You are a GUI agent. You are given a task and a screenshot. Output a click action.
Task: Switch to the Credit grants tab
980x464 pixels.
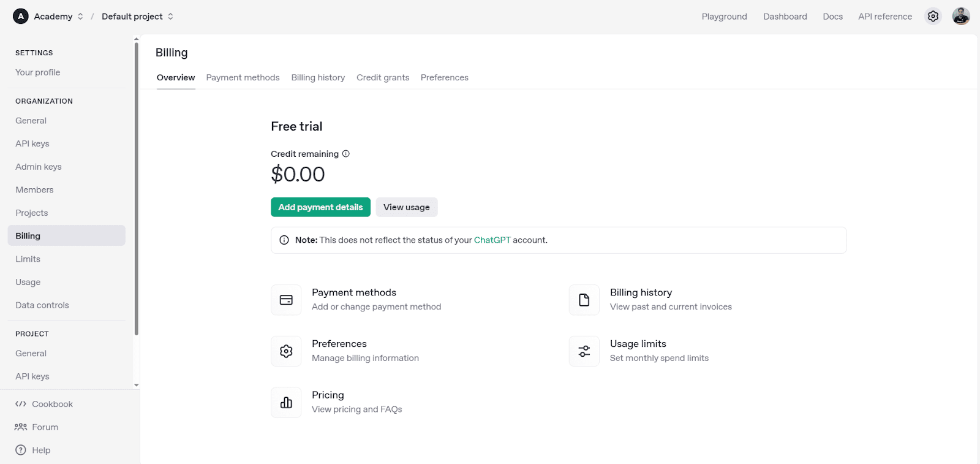point(383,77)
